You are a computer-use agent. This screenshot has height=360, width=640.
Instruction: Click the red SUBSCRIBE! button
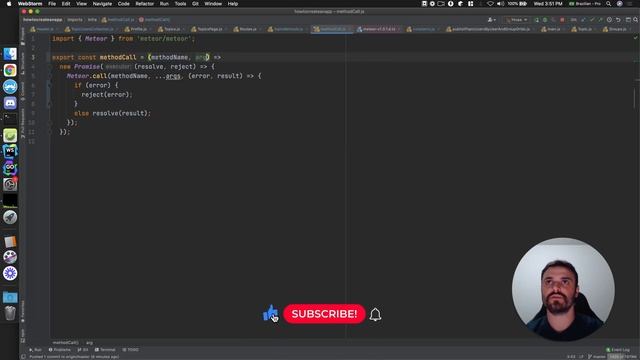click(324, 314)
